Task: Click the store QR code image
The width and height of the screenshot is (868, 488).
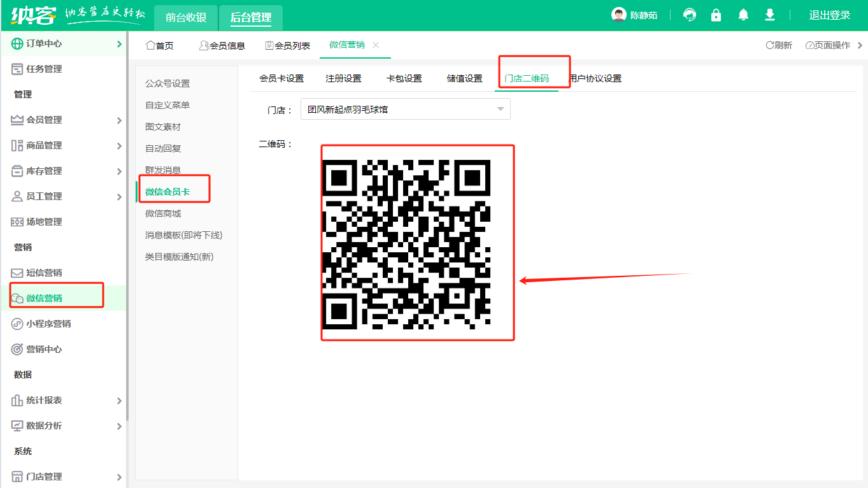Action: click(x=407, y=243)
